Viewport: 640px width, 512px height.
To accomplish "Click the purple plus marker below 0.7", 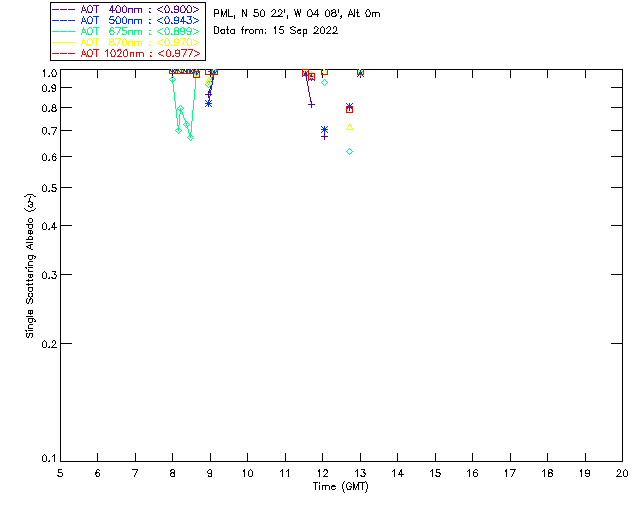I will tap(324, 137).
